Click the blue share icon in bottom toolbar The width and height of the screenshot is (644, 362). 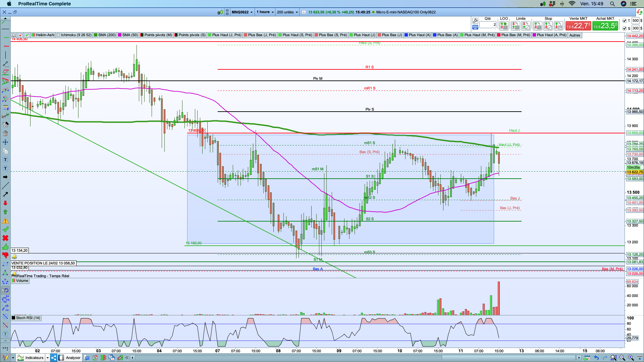tap(54, 358)
